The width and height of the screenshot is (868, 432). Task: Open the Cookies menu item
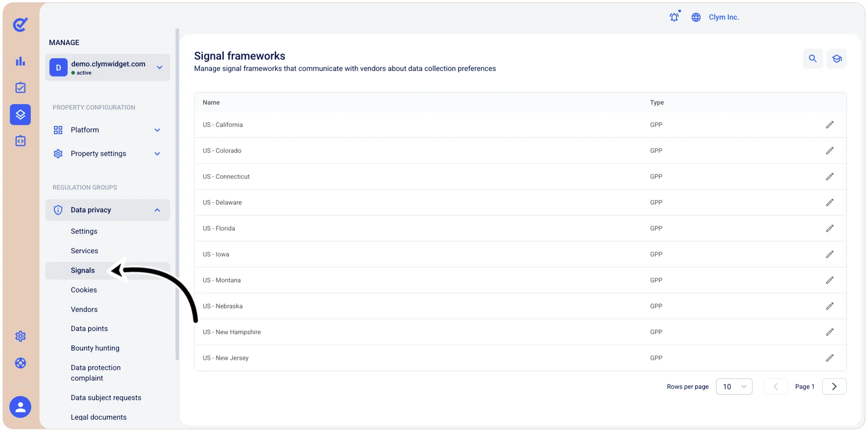click(x=84, y=290)
